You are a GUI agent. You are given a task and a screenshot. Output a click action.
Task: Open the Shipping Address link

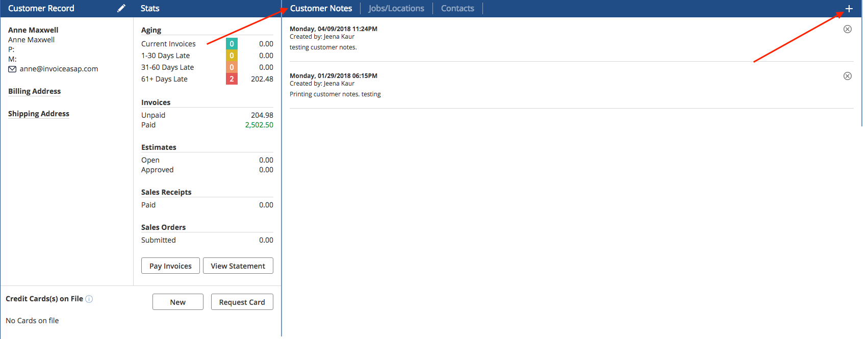39,114
